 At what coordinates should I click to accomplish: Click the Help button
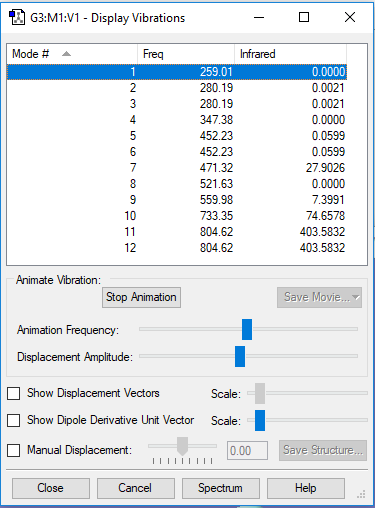306,488
